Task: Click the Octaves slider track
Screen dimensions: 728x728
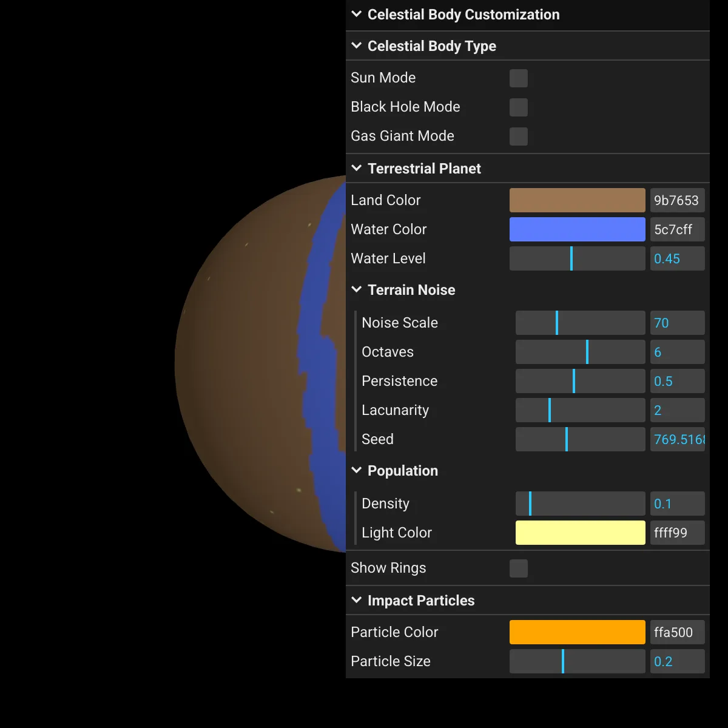Action: 581,352
